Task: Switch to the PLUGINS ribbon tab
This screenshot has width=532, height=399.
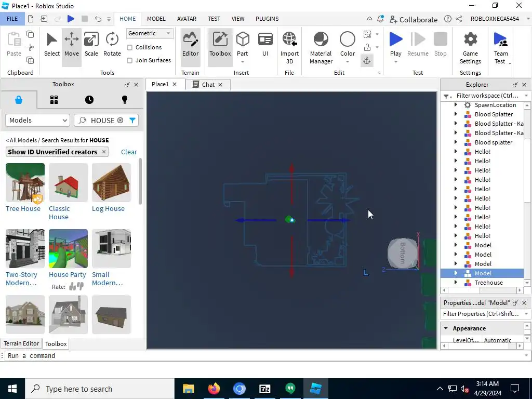Action: coord(267,19)
